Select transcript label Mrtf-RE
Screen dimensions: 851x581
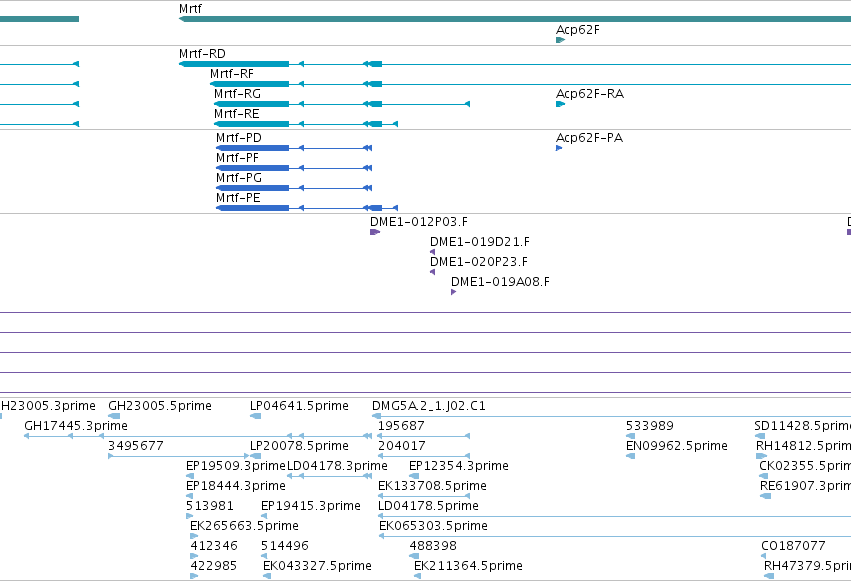pyautogui.click(x=237, y=114)
